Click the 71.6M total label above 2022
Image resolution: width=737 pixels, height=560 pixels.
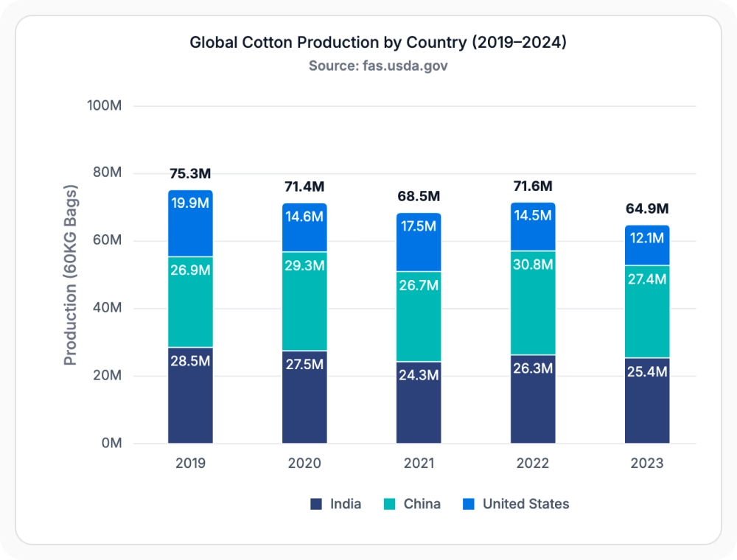(533, 186)
